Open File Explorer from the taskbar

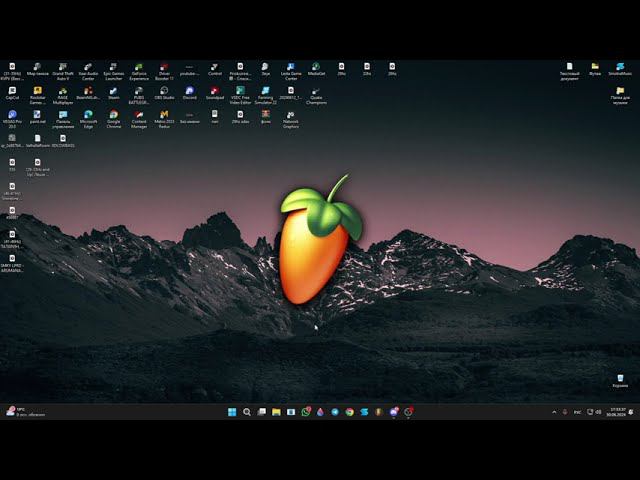[x=276, y=412]
